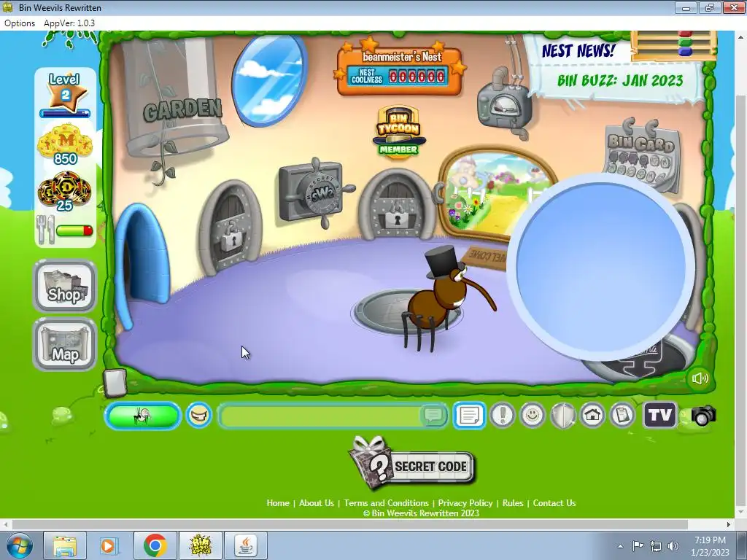This screenshot has height=560, width=747.
Task: Open the notepad chat log icon
Action: click(469, 415)
